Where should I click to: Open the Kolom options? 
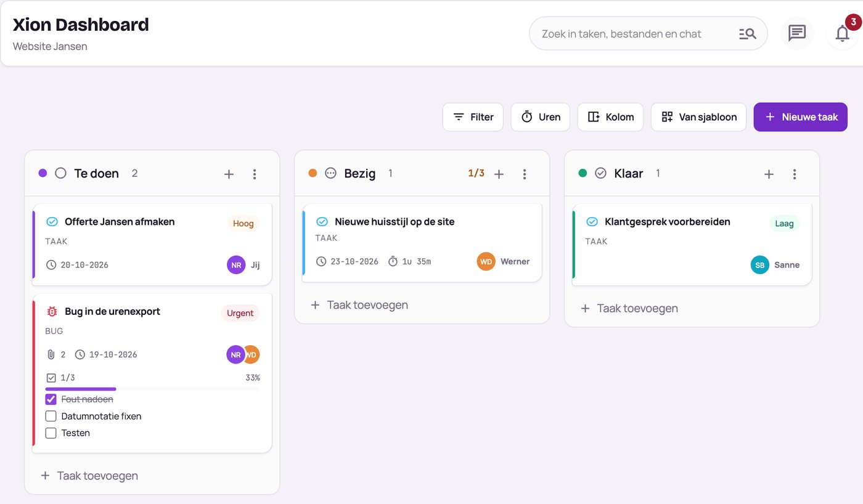pos(610,117)
